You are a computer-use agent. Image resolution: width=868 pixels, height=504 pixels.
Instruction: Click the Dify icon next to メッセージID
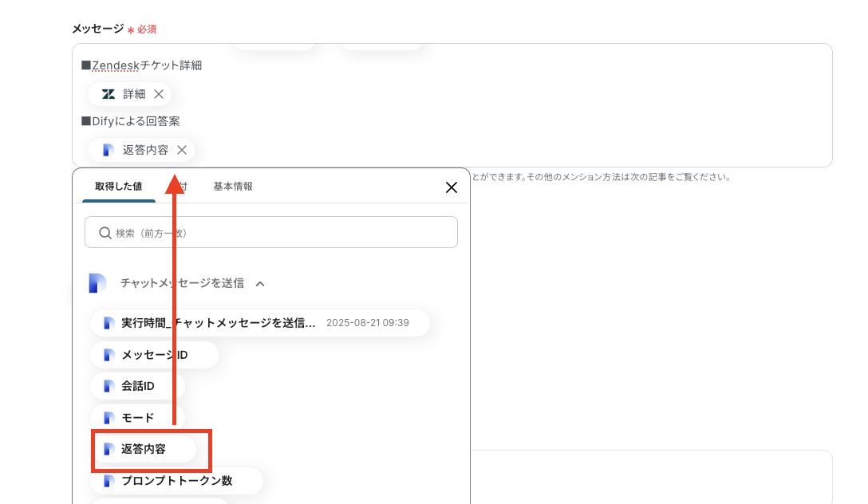tap(108, 354)
